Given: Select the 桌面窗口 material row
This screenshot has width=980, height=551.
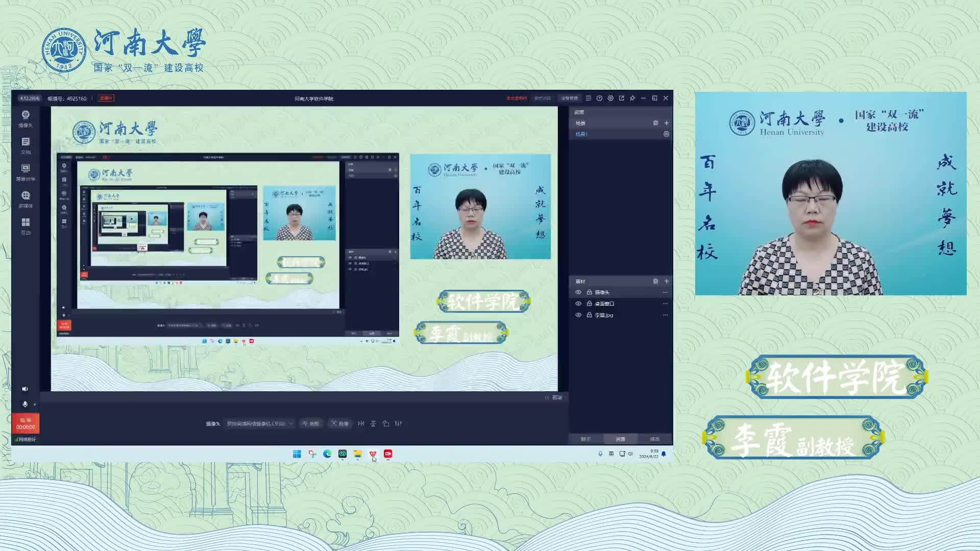Looking at the screenshot, I should pos(621,304).
